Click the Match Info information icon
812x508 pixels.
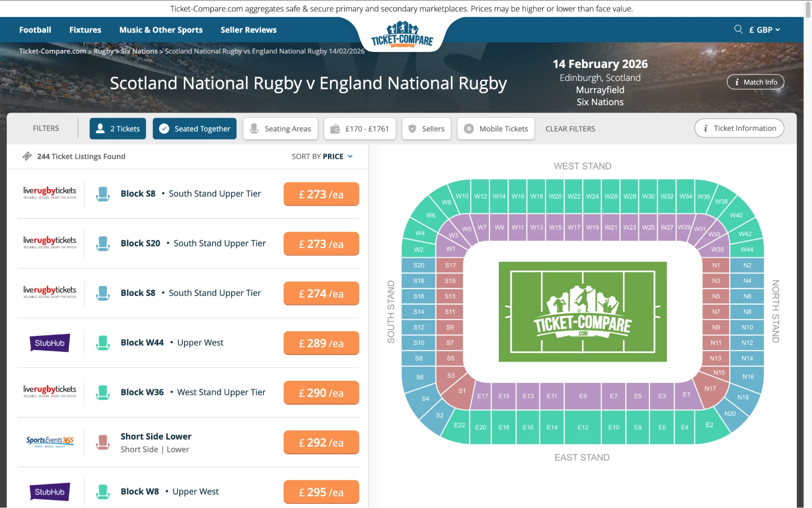tap(737, 82)
